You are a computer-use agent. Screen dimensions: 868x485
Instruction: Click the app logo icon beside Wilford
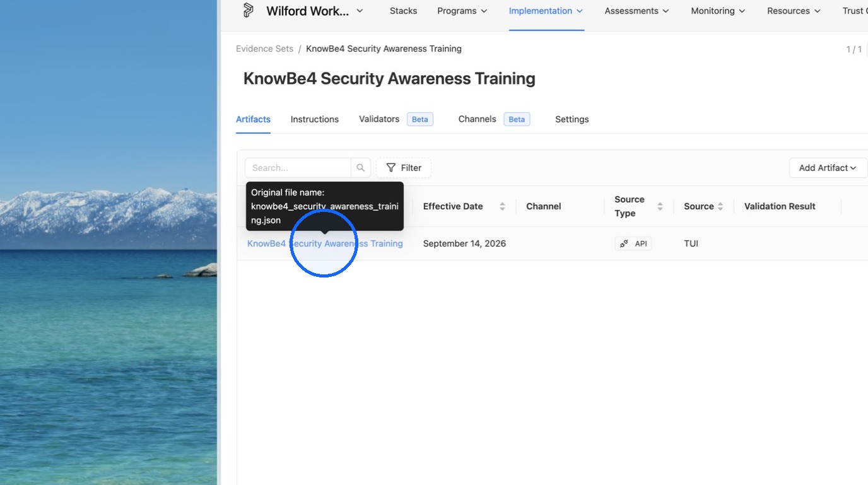pos(249,11)
